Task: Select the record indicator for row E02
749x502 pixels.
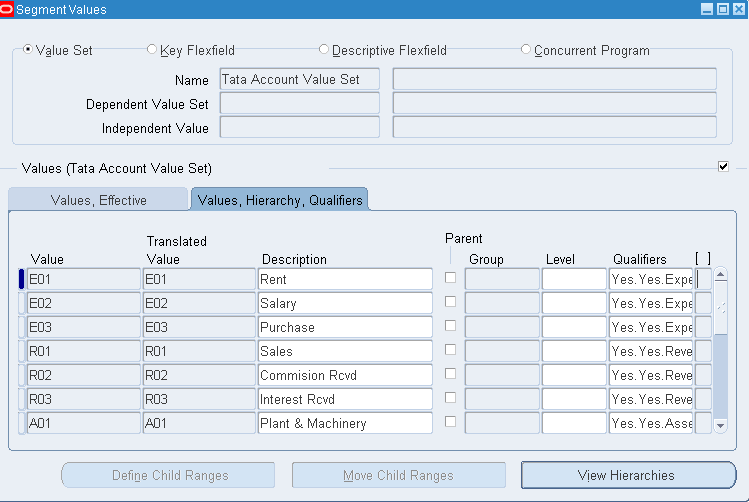Action: coord(22,303)
